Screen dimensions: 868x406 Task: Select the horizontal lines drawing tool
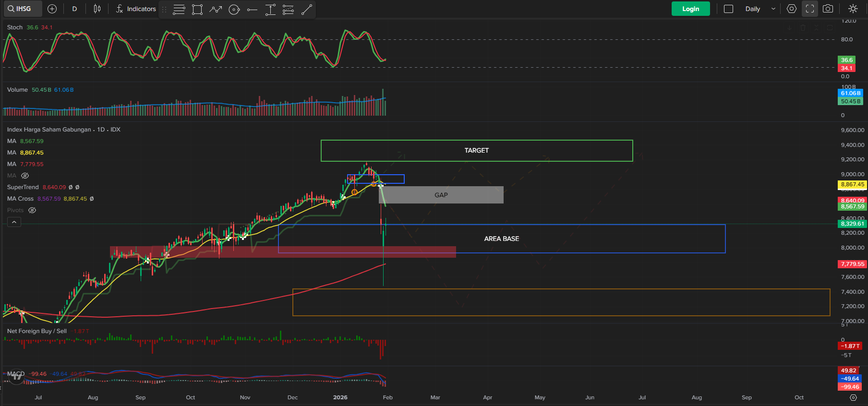click(179, 9)
